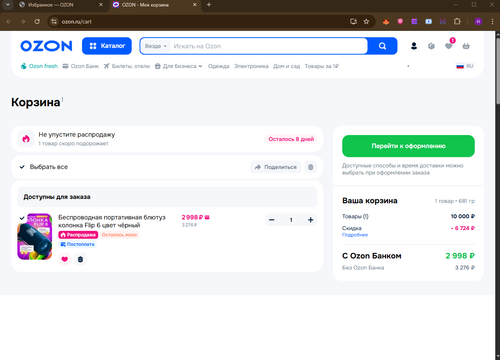
Task: Click the fire sale icon
Action: coord(26,139)
